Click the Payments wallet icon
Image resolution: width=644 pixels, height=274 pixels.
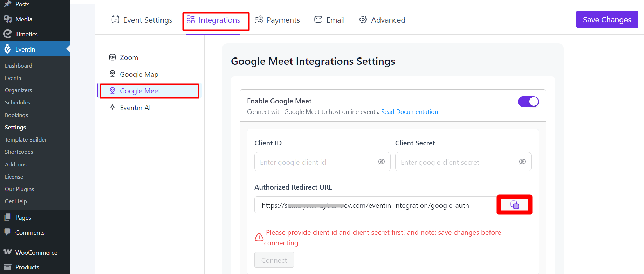(x=259, y=20)
